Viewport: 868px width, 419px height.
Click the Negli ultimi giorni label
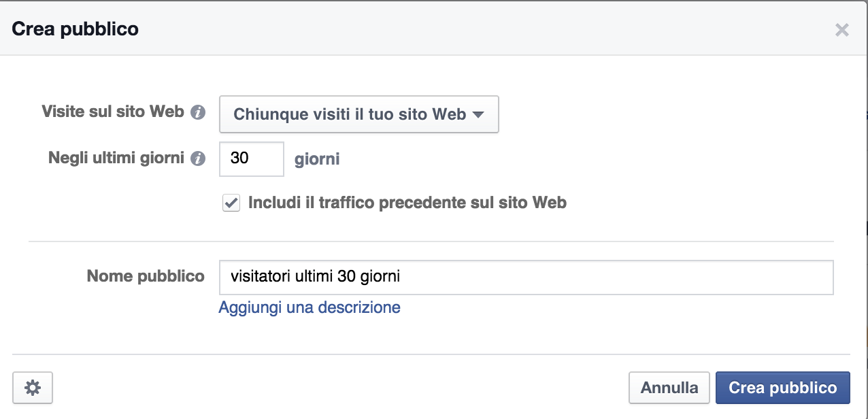(116, 158)
